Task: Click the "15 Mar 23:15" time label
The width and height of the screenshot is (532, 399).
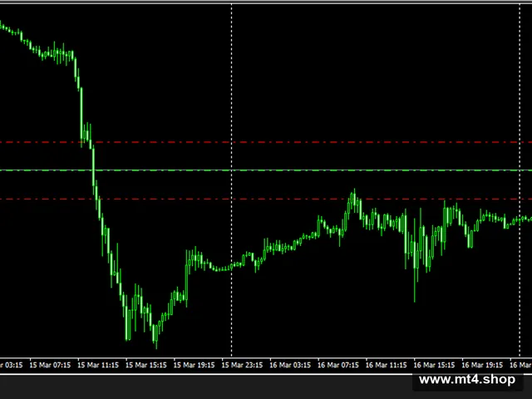Action: [242, 365]
